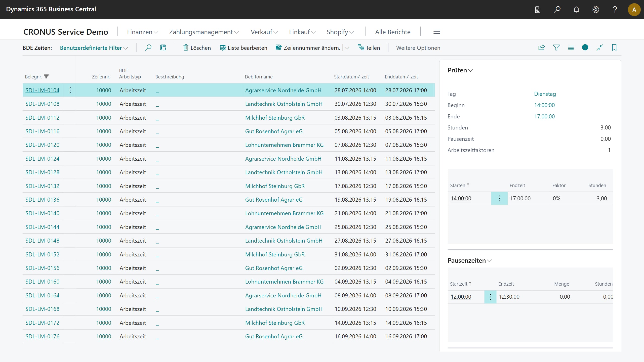
Task: Expand the dropdown arrow after Zeilennummer ändern
Action: click(x=347, y=48)
